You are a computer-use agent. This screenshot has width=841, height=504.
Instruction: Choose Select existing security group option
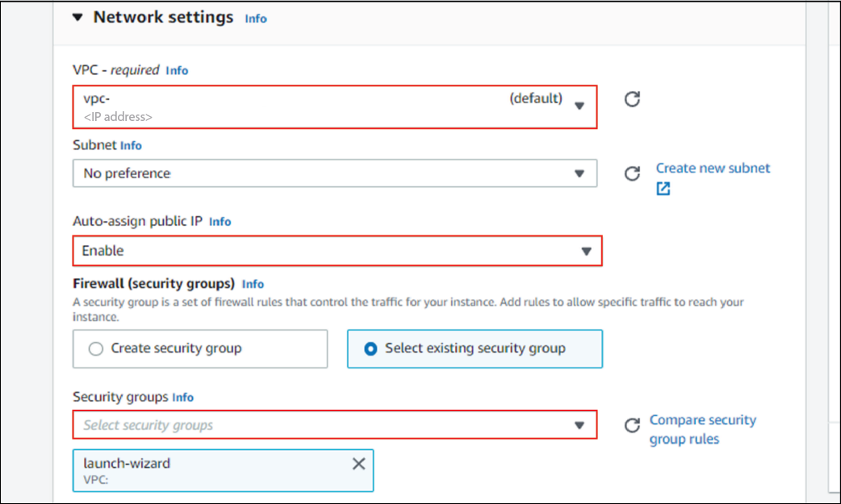click(x=475, y=348)
